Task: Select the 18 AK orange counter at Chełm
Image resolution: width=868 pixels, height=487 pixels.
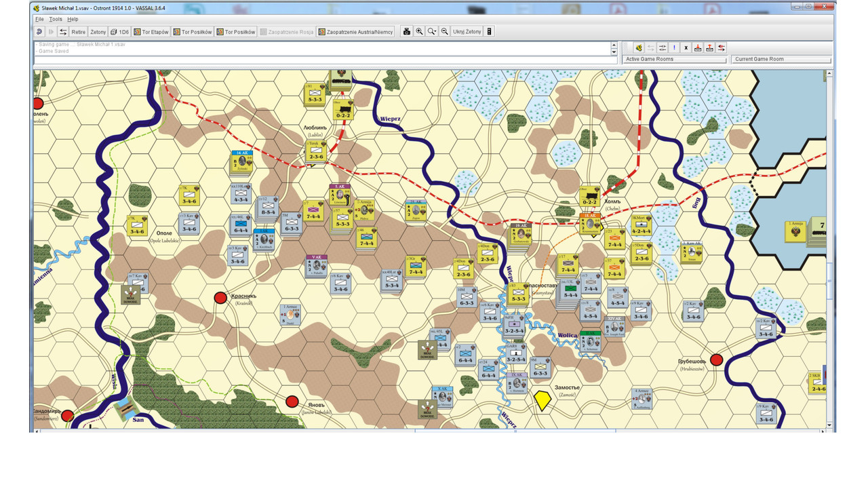Action: (590, 225)
